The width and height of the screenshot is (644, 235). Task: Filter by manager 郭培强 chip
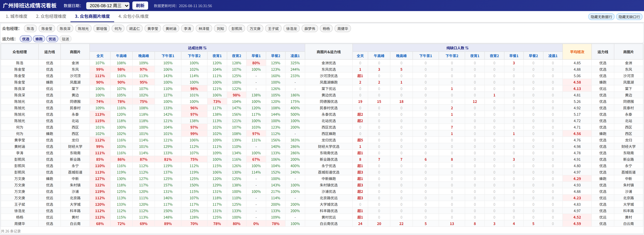tap(101, 29)
